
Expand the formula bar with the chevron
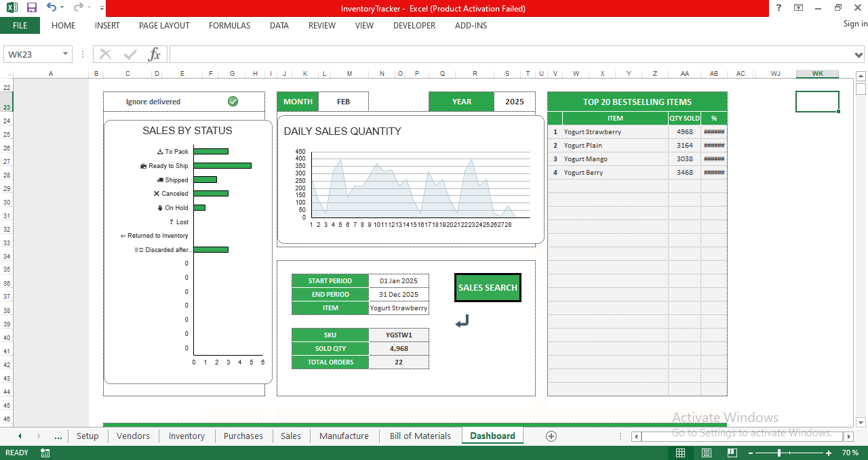[860, 55]
